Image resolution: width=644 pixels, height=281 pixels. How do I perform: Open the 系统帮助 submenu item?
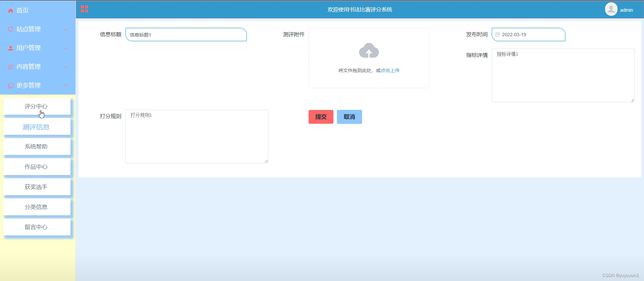pos(37,147)
